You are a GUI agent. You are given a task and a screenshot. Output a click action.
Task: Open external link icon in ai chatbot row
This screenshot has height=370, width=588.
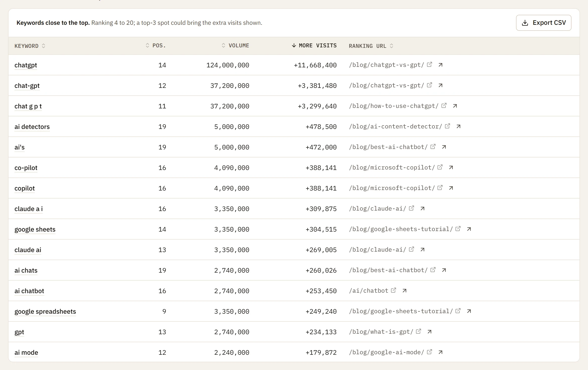point(393,290)
